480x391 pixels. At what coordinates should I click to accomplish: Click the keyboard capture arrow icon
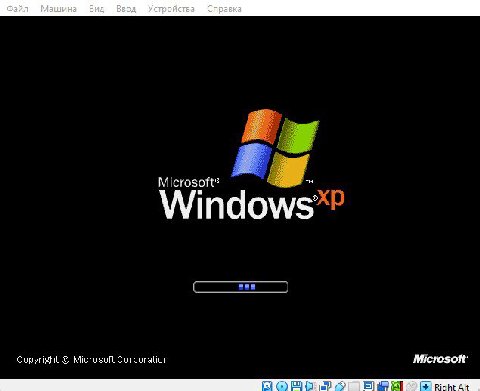[x=426, y=386]
